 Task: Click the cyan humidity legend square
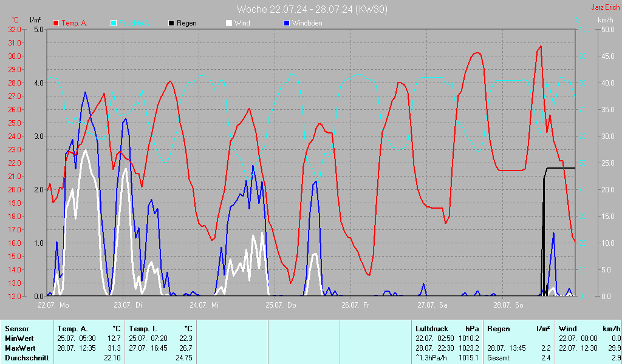pyautogui.click(x=114, y=23)
